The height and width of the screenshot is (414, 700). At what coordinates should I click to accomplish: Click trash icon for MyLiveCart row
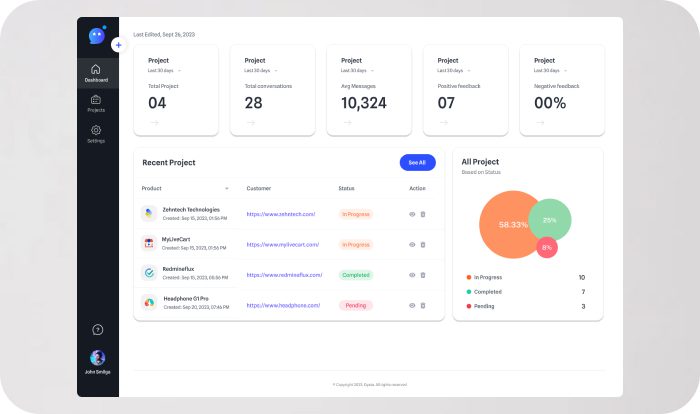pyautogui.click(x=423, y=244)
